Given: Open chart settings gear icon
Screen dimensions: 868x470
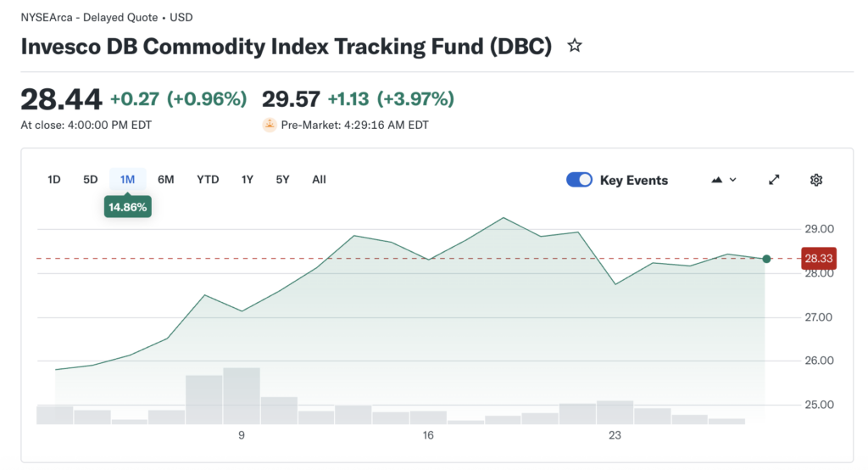Looking at the screenshot, I should tap(816, 180).
